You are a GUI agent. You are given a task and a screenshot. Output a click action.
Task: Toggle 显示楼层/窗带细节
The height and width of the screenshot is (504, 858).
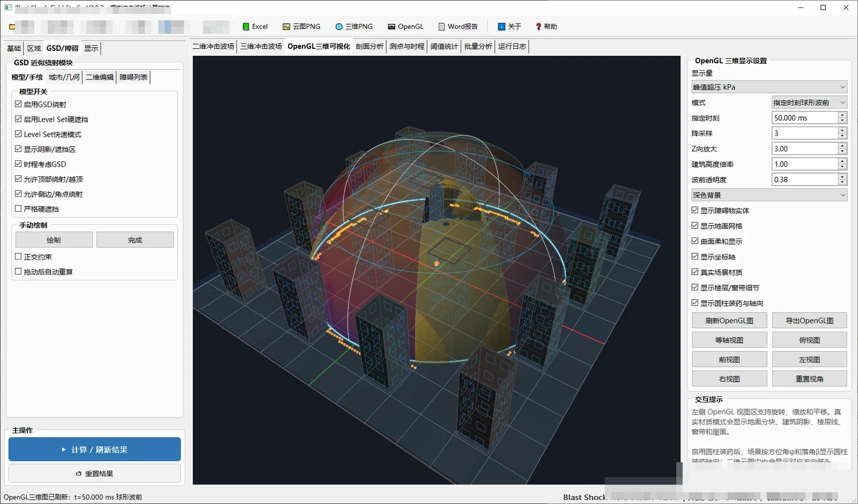coord(695,288)
